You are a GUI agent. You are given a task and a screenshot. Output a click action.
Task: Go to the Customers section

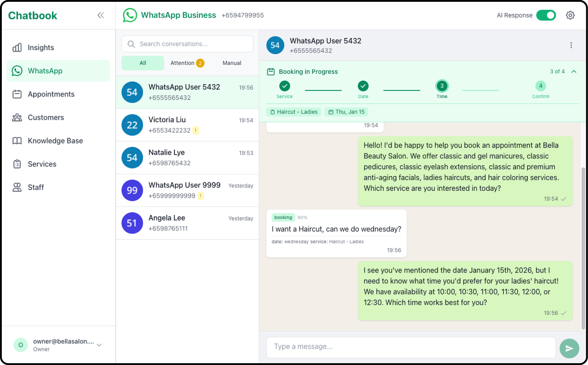click(46, 117)
